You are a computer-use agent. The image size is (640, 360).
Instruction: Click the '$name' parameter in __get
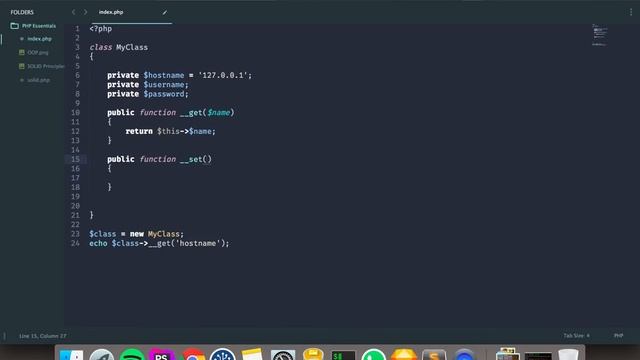click(x=218, y=113)
